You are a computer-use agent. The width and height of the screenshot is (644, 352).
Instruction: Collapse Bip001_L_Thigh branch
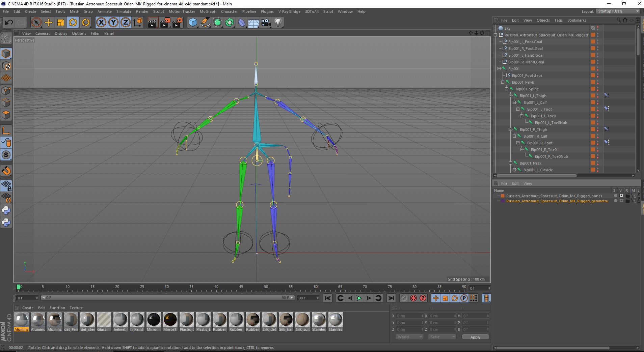click(x=511, y=95)
